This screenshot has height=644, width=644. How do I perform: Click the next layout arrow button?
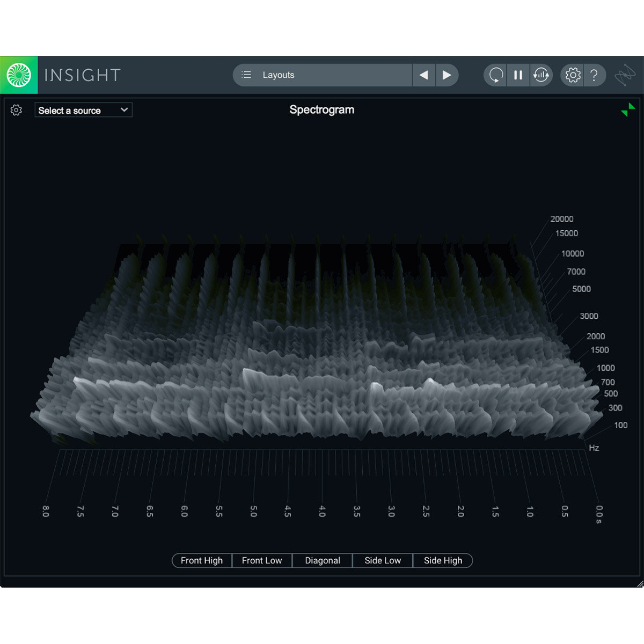coord(447,75)
